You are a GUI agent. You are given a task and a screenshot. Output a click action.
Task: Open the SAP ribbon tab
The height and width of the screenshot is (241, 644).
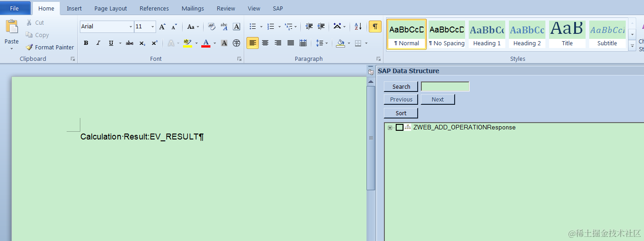[x=278, y=8]
